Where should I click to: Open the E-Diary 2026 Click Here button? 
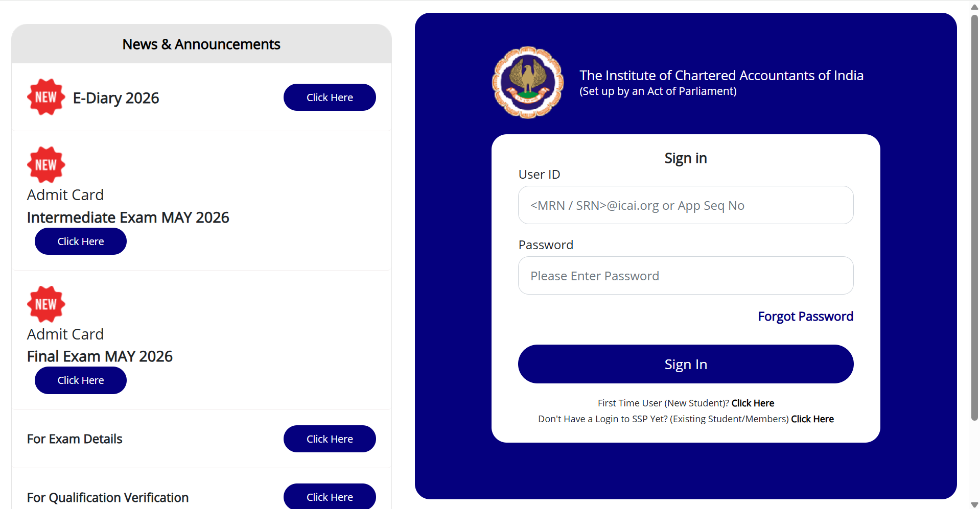(330, 98)
